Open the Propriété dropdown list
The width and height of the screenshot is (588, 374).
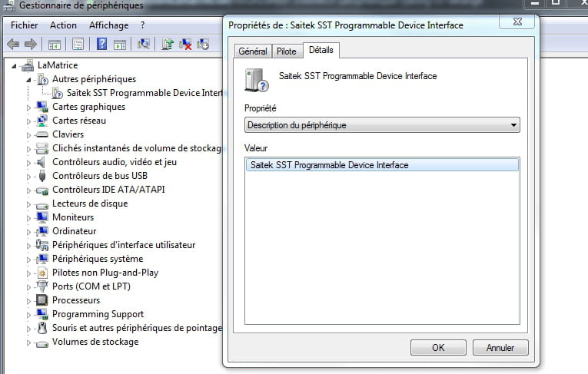(x=382, y=124)
